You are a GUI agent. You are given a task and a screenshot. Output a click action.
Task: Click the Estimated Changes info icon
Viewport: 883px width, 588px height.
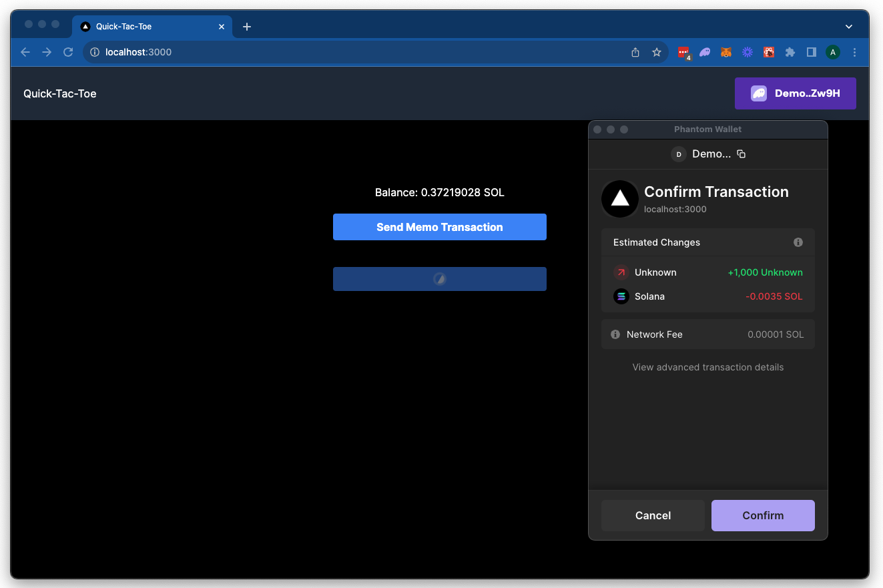coord(798,242)
